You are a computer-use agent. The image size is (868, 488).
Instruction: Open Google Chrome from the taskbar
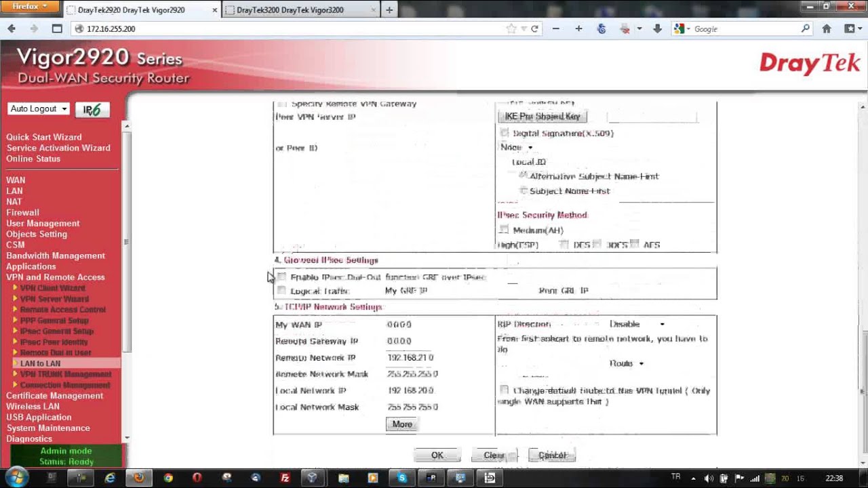pos(168,478)
